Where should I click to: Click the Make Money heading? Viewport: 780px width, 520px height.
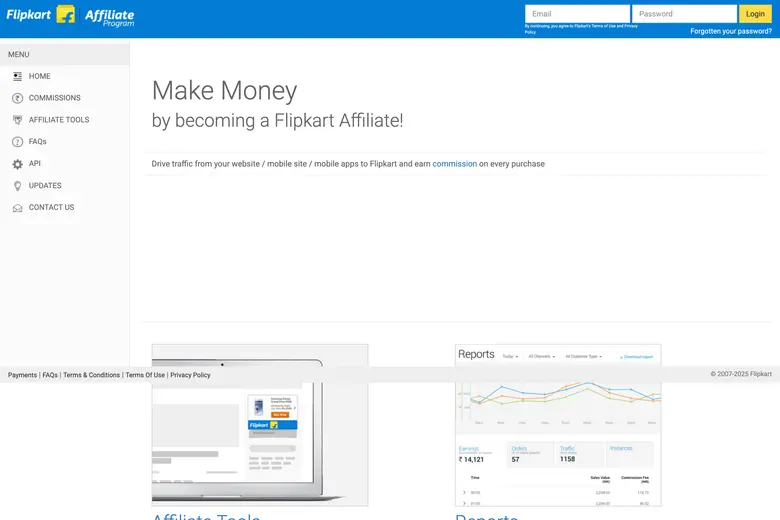(x=224, y=91)
